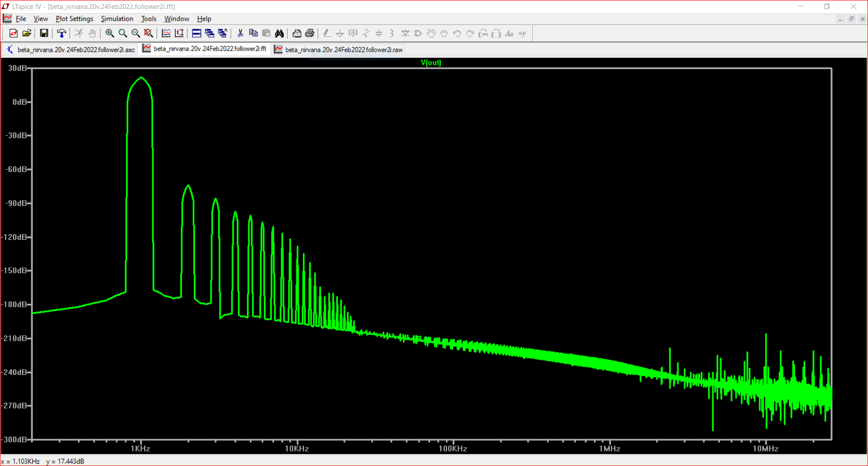Click the Halt hand icon

coord(92,33)
